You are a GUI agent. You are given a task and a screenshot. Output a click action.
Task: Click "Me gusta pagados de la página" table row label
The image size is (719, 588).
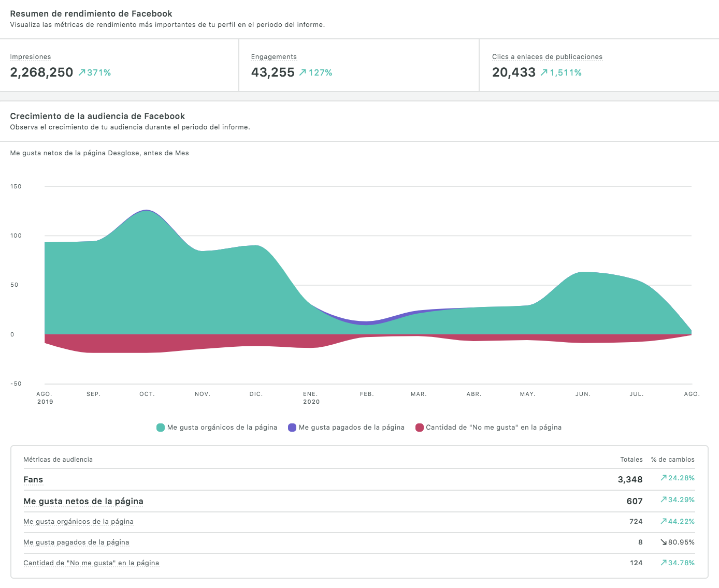click(x=77, y=542)
